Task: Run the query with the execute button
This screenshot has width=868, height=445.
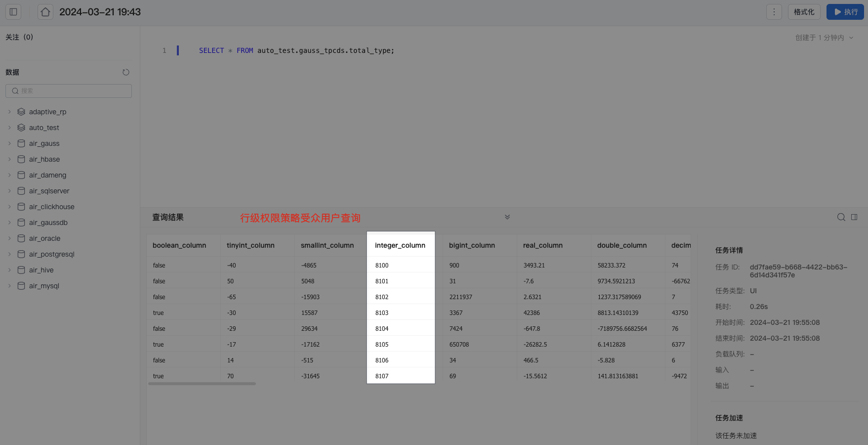Action: click(x=845, y=12)
